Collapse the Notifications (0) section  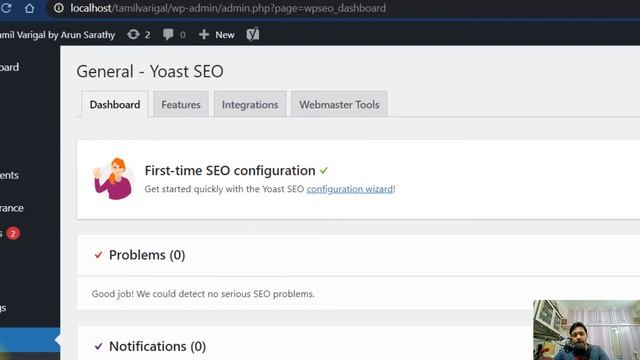pos(150,347)
